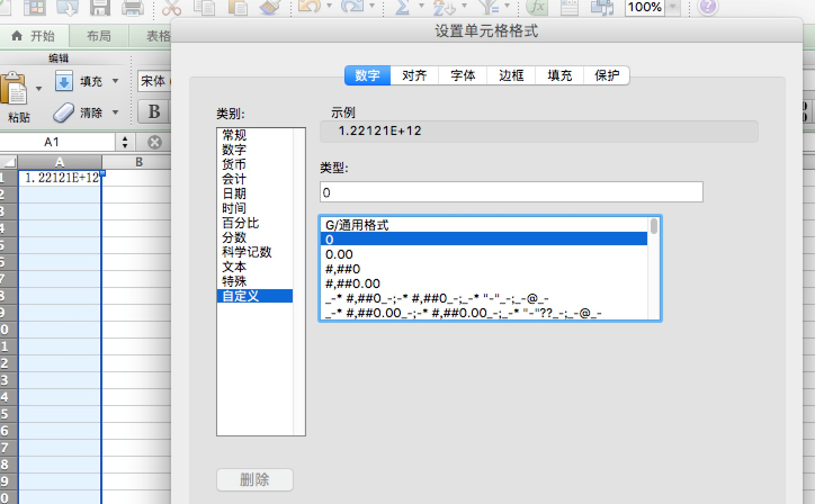Open the 布局 (Layout) ribbon tab
This screenshot has width=815, height=504.
(98, 36)
